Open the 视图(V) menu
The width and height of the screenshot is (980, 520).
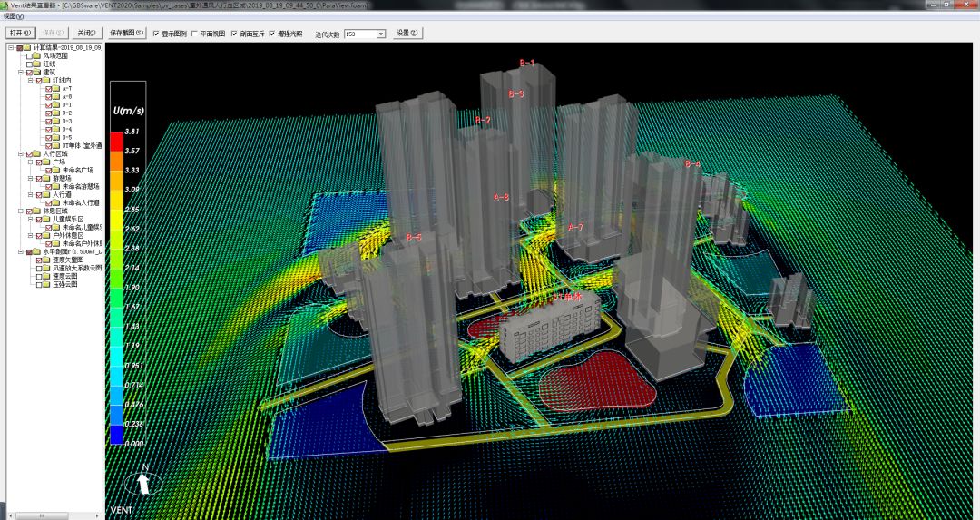pyautogui.click(x=14, y=16)
